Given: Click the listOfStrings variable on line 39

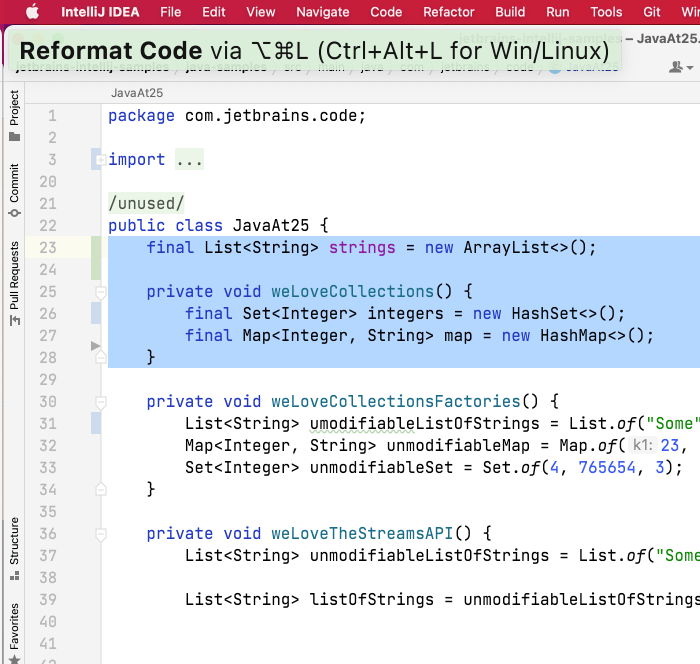Looking at the screenshot, I should tap(372, 599).
